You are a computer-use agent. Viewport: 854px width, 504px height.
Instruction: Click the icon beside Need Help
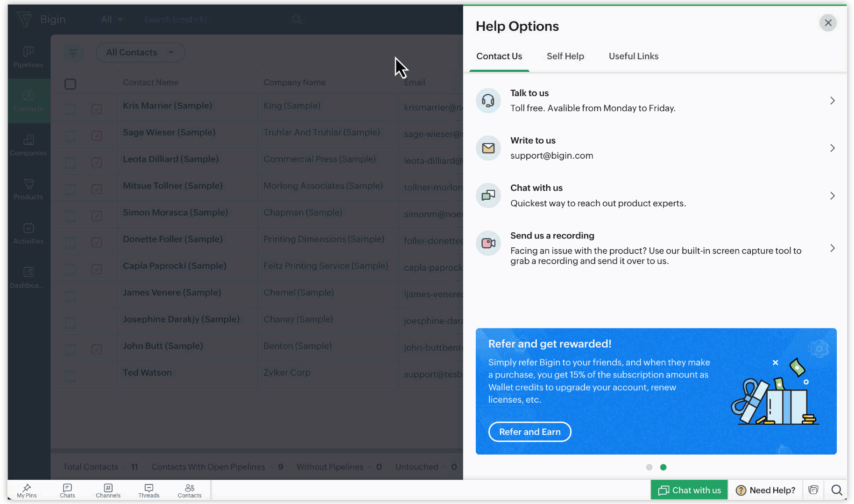tap(813, 490)
